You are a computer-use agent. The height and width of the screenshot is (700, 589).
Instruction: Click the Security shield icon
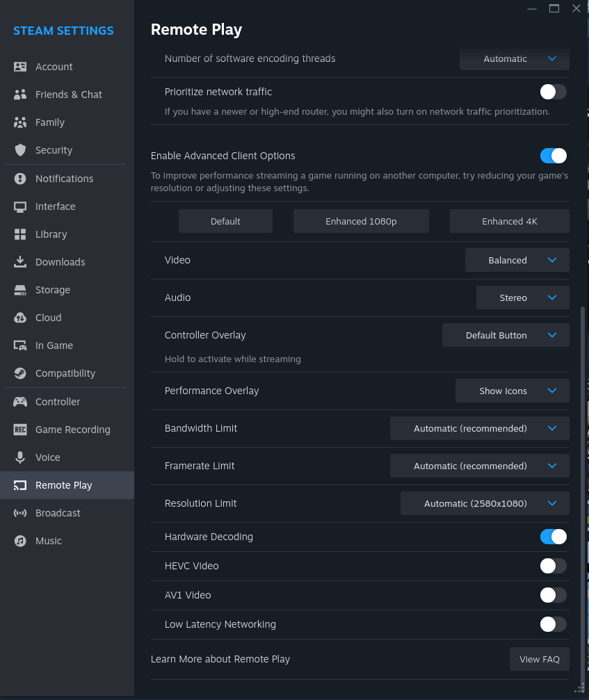(x=20, y=150)
